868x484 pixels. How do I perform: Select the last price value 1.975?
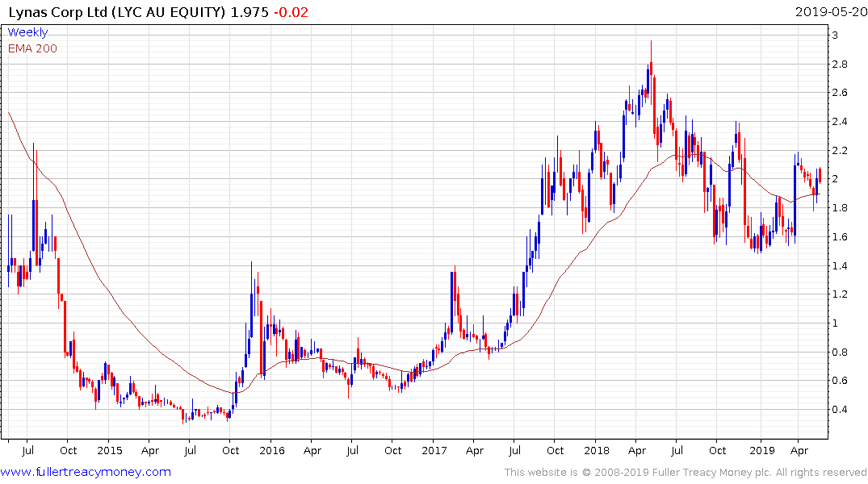pyautogui.click(x=249, y=12)
